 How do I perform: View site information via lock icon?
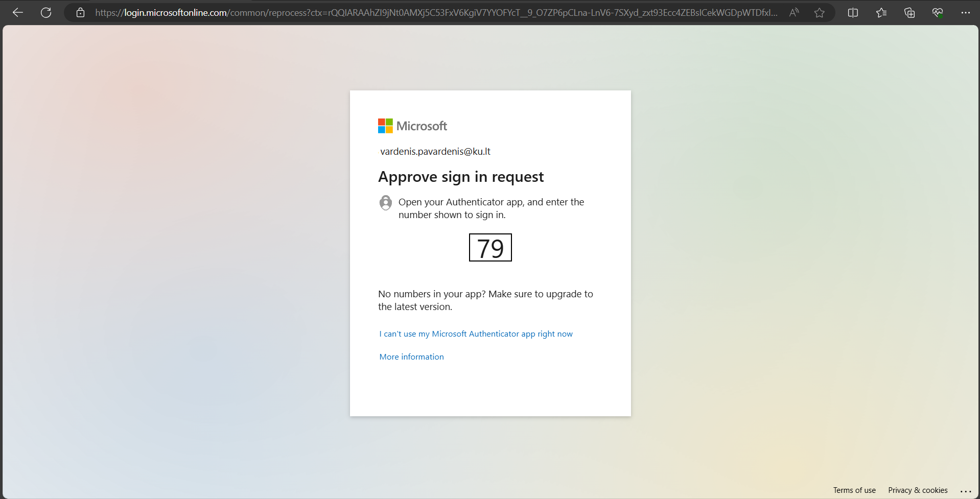pyautogui.click(x=80, y=13)
